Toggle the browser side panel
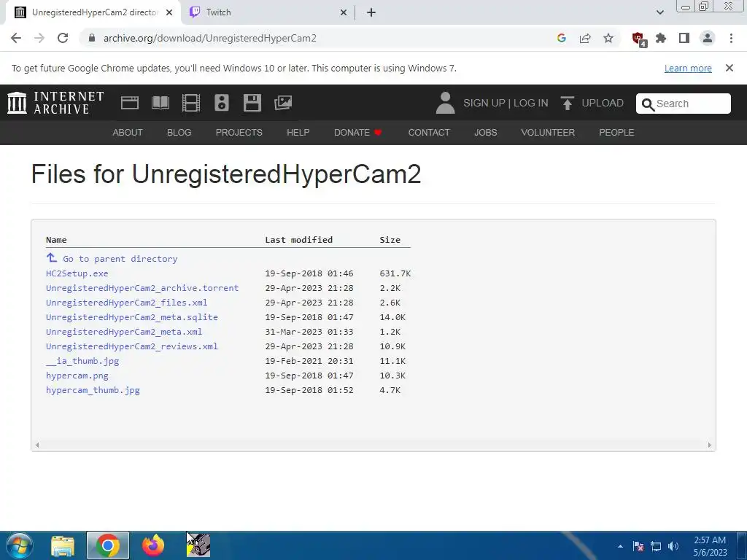Screen dimensions: 747x560 click(x=684, y=38)
